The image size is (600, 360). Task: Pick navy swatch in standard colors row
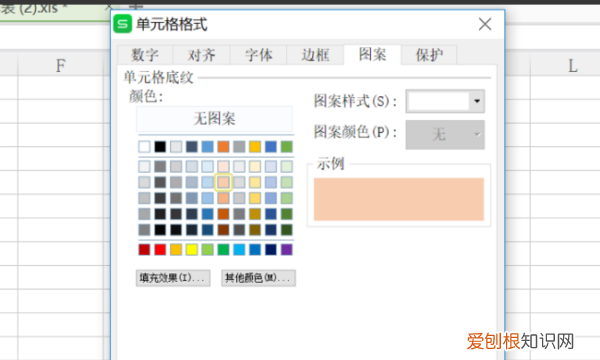pyautogui.click(x=271, y=249)
